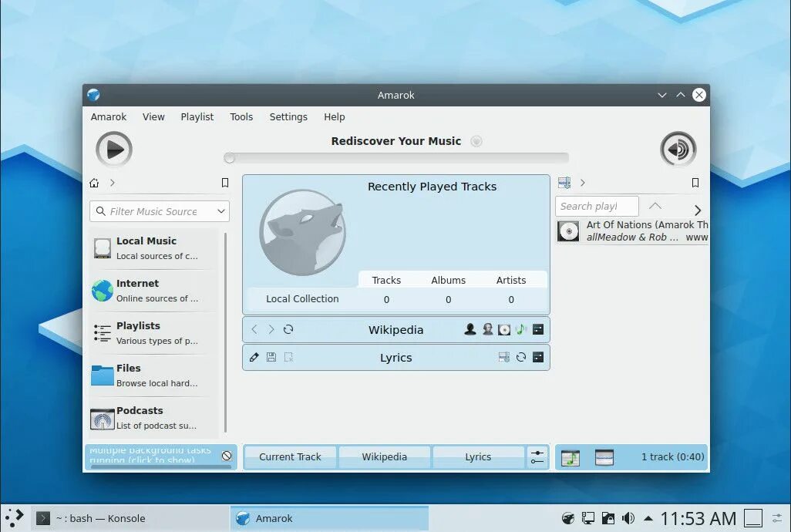Open the Settings menu
791x532 pixels.
[288, 117]
